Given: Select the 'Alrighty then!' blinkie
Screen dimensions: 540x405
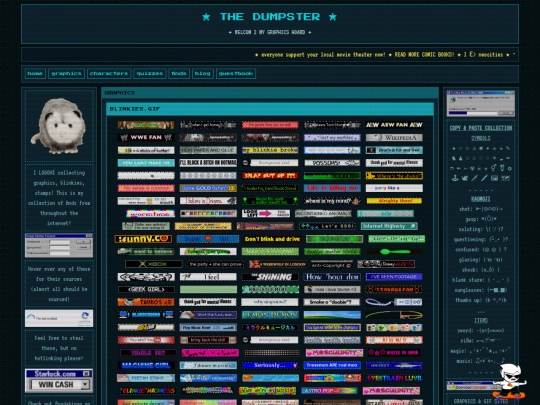Looking at the screenshot, I should tap(394, 201).
